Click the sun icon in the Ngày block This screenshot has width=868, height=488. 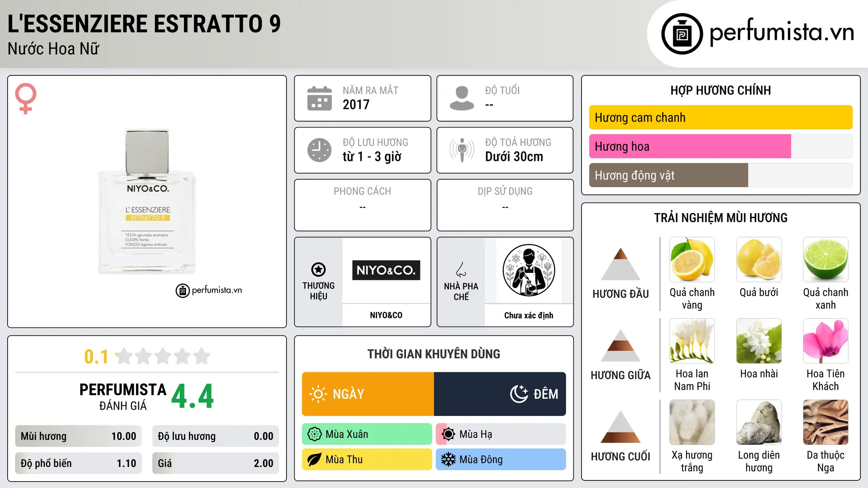click(318, 394)
